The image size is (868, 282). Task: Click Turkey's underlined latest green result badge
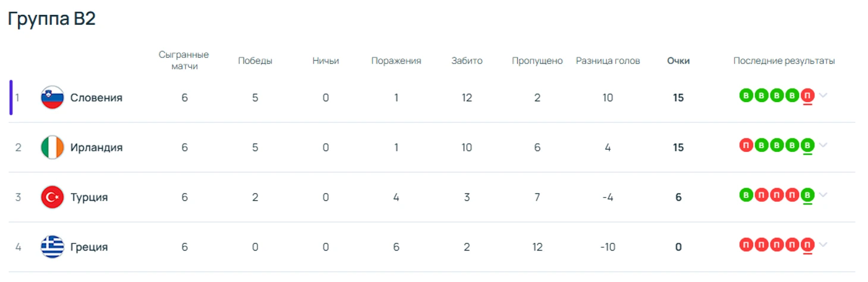coord(807,195)
